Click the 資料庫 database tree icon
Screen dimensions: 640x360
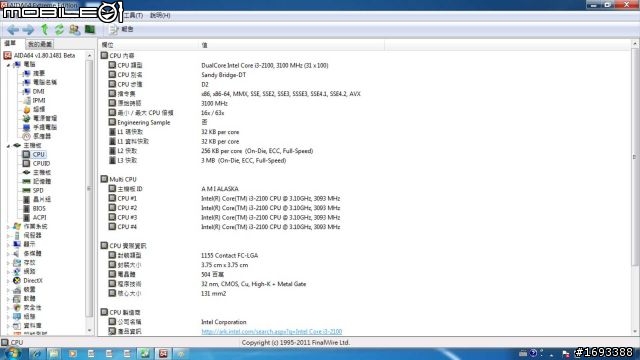point(17,326)
